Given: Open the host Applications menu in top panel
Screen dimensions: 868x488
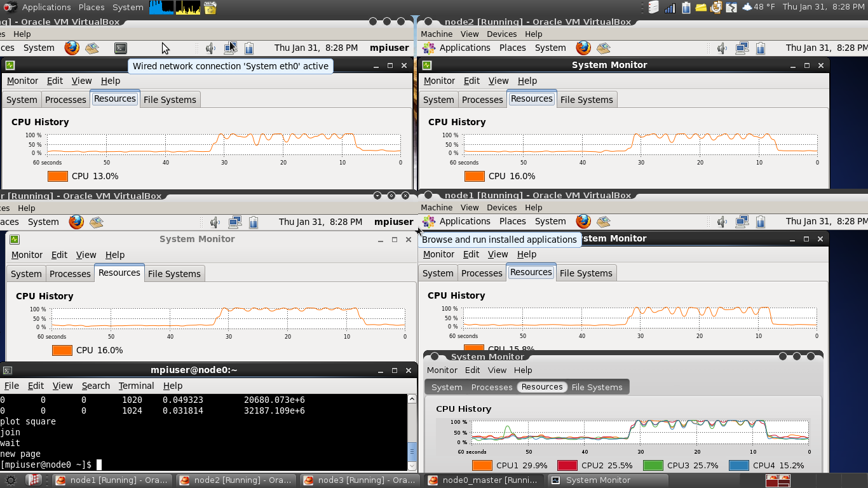Looking at the screenshot, I should click(x=46, y=7).
